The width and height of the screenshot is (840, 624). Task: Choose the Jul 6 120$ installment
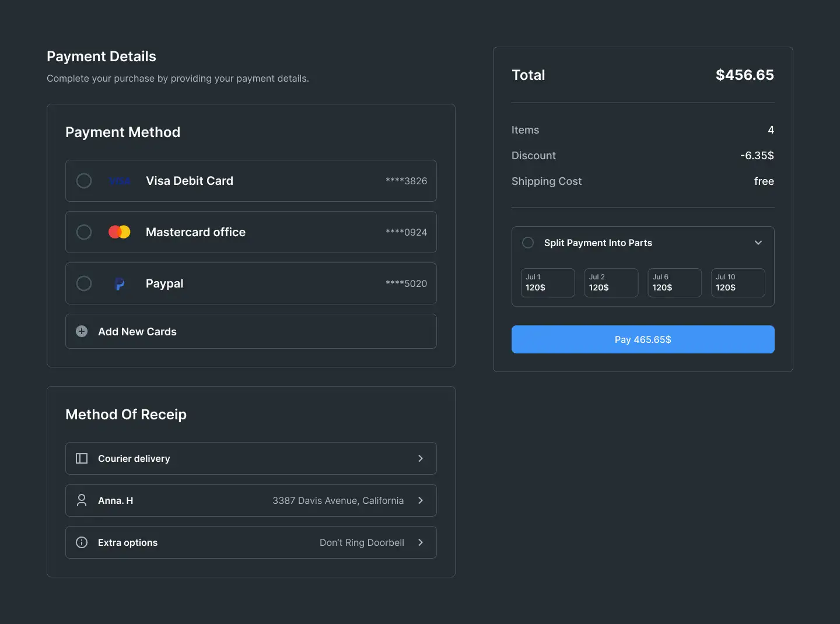point(674,283)
